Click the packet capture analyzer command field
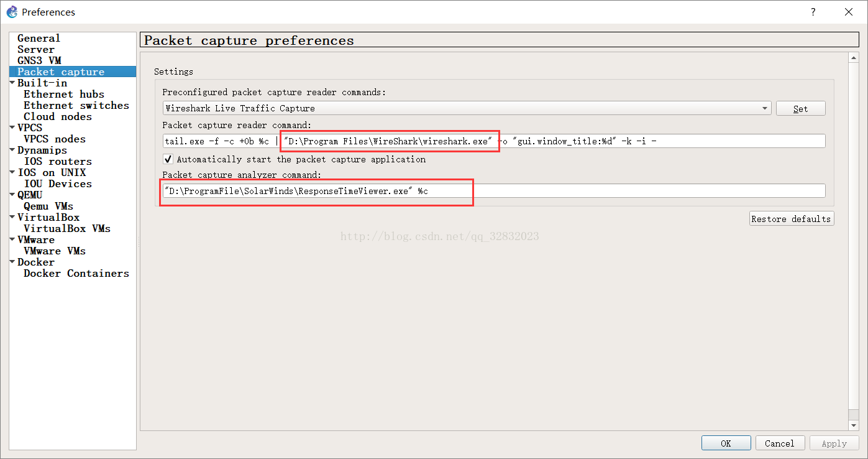Viewport: 868px width, 459px height. pos(494,191)
